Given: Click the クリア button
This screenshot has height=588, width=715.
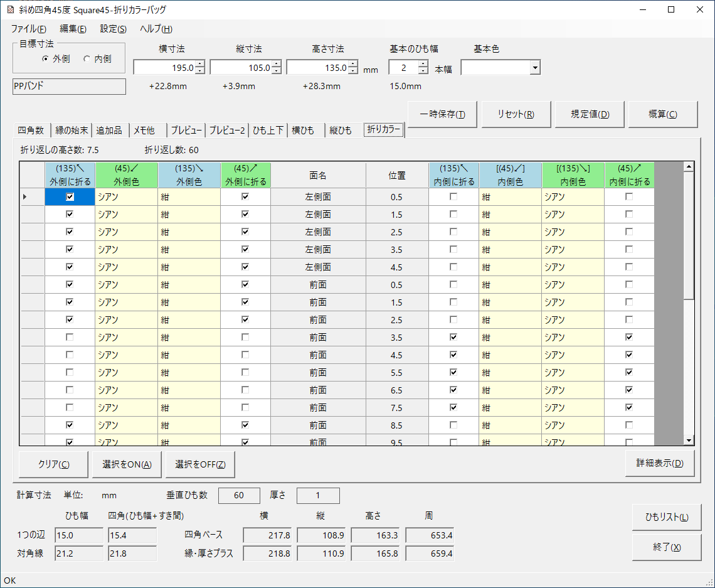Looking at the screenshot, I should pos(54,464).
